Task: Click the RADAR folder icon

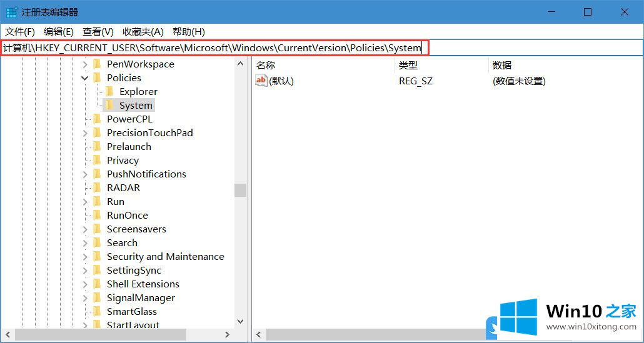Action: pos(97,187)
